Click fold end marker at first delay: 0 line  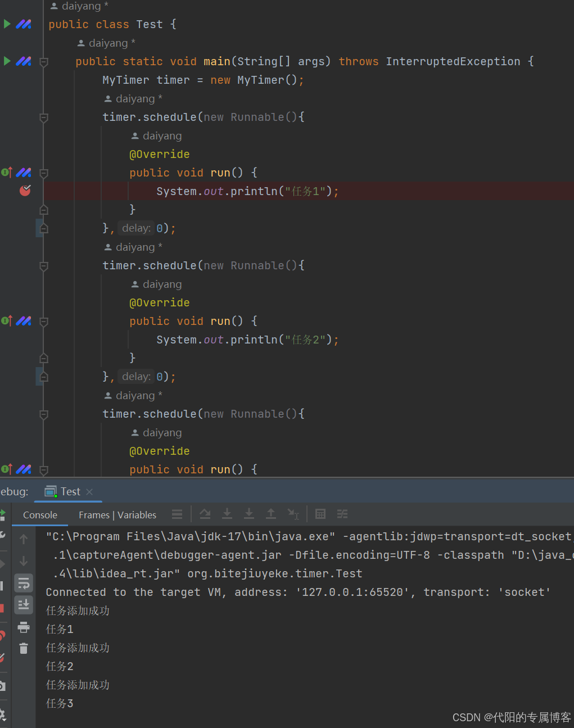point(44,228)
